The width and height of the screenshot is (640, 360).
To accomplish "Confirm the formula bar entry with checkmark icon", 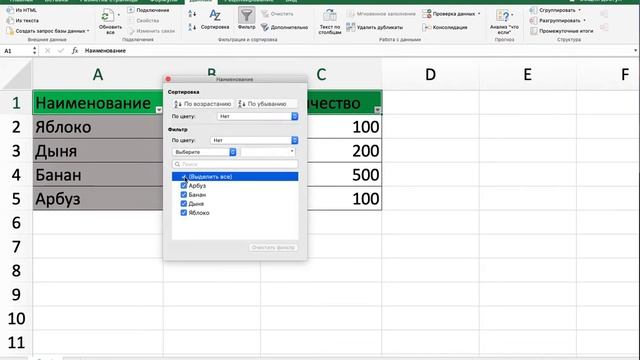I will 61,51.
